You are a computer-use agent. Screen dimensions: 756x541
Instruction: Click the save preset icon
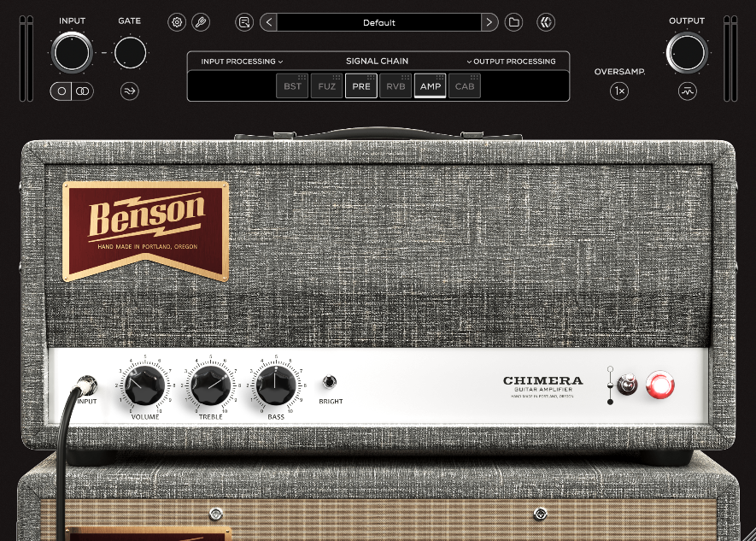pyautogui.click(x=244, y=21)
